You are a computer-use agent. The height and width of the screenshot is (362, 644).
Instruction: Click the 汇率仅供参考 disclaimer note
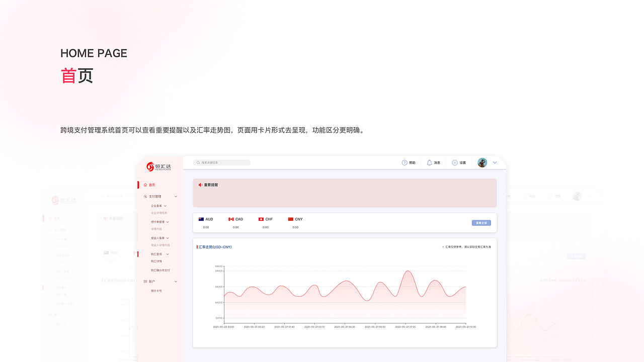(468, 247)
